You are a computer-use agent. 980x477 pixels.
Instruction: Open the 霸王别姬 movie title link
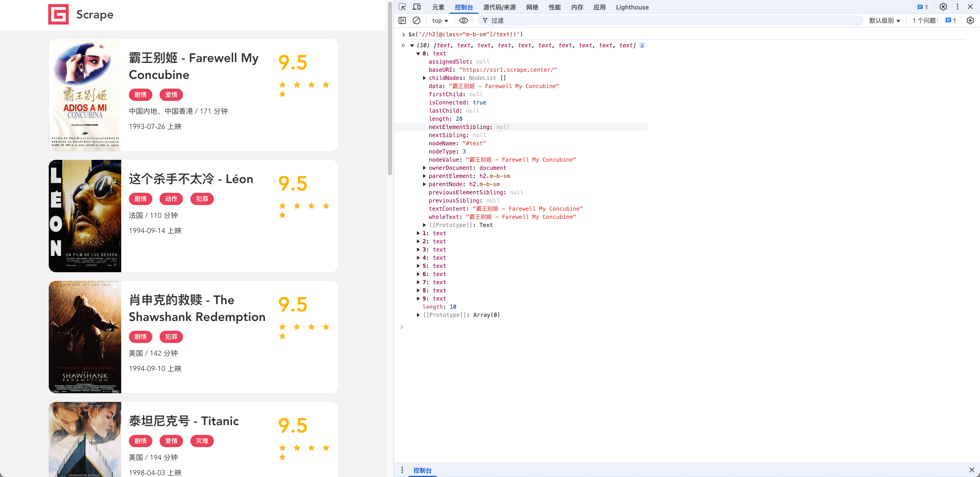tap(193, 66)
